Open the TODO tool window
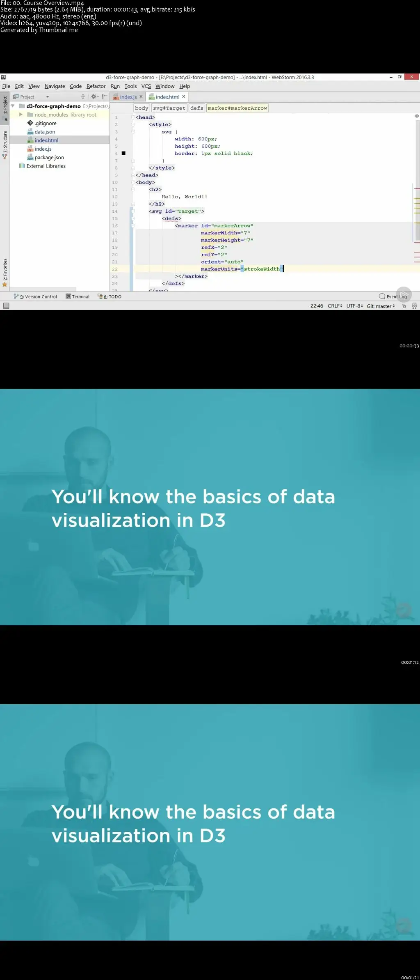 (x=110, y=296)
